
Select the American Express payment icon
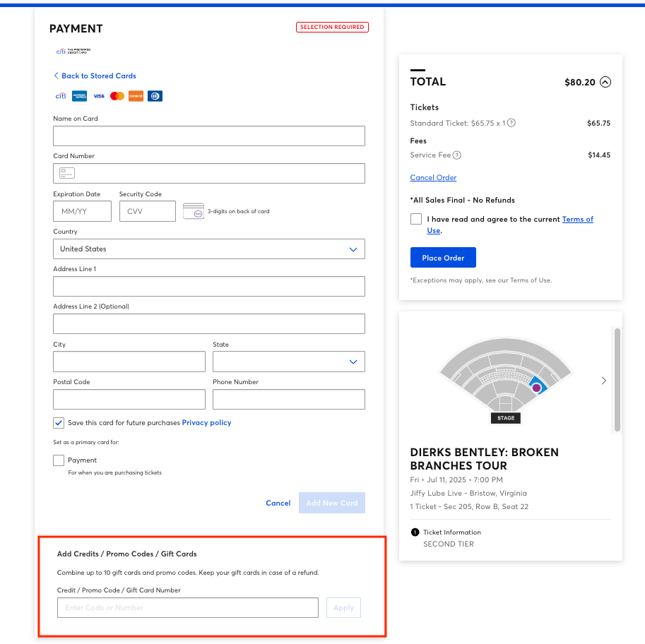[79, 96]
